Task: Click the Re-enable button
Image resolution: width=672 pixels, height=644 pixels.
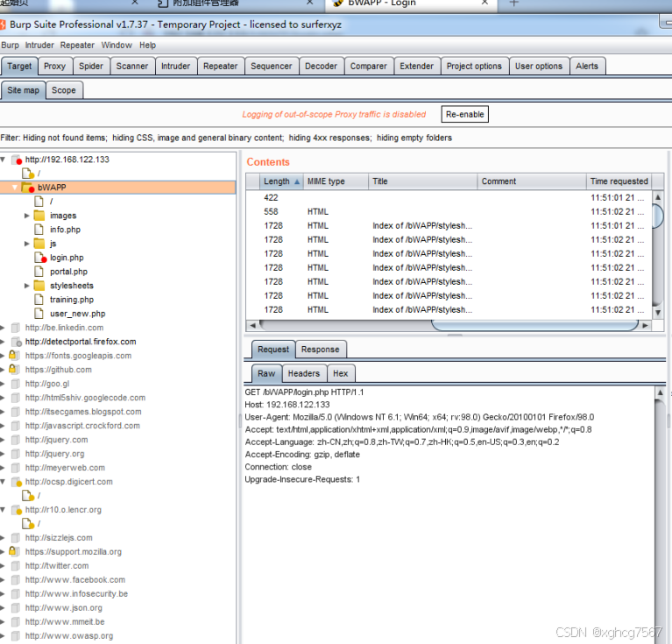Action: 464,115
